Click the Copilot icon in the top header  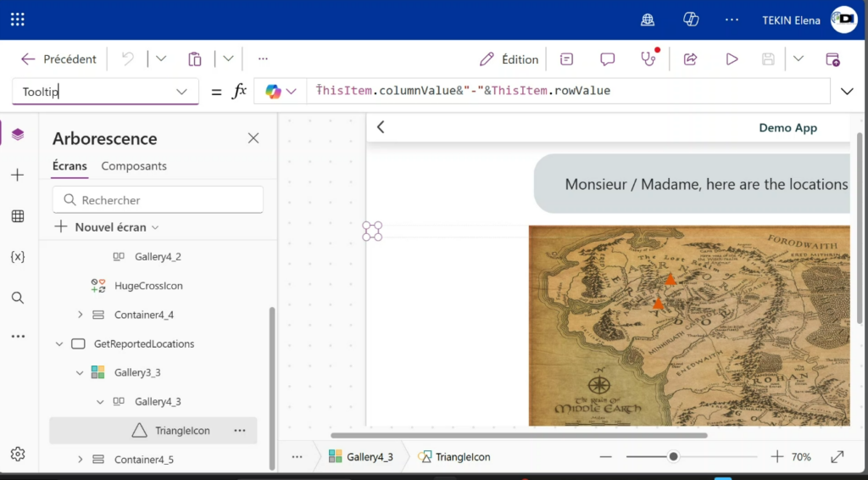click(x=691, y=20)
